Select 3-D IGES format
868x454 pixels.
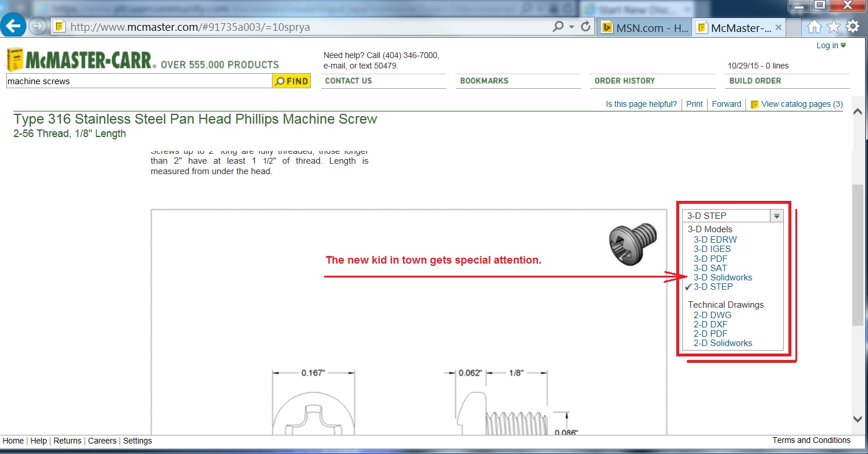point(712,249)
